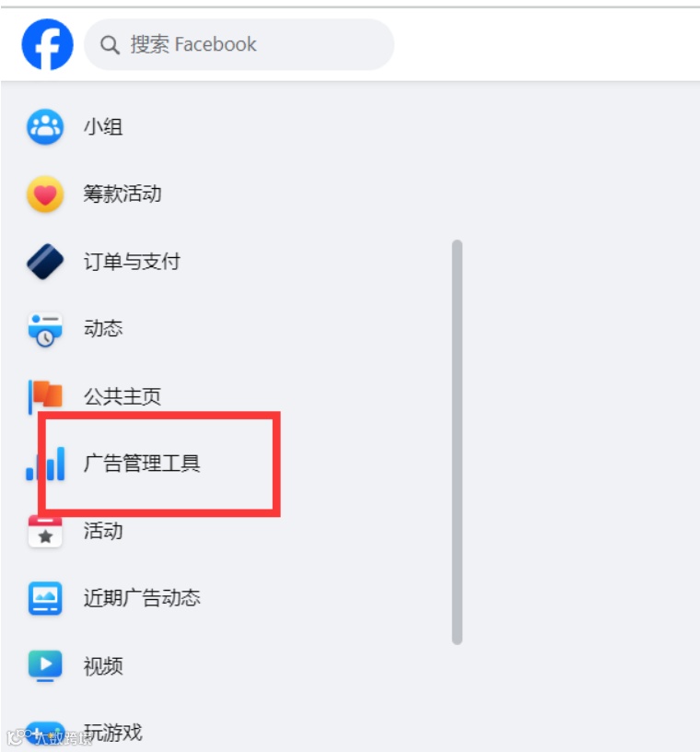Click the sidebar vertical scrollbar
This screenshot has width=700, height=752.
pos(457,442)
